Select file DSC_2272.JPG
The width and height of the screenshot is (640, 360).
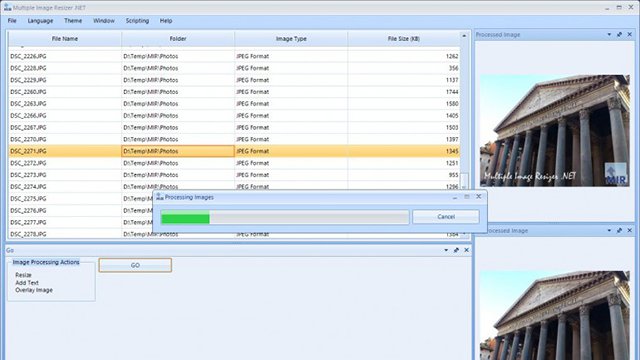coord(28,163)
